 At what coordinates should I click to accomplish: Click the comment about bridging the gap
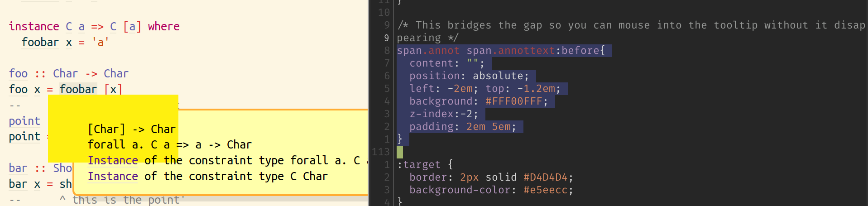point(632,31)
